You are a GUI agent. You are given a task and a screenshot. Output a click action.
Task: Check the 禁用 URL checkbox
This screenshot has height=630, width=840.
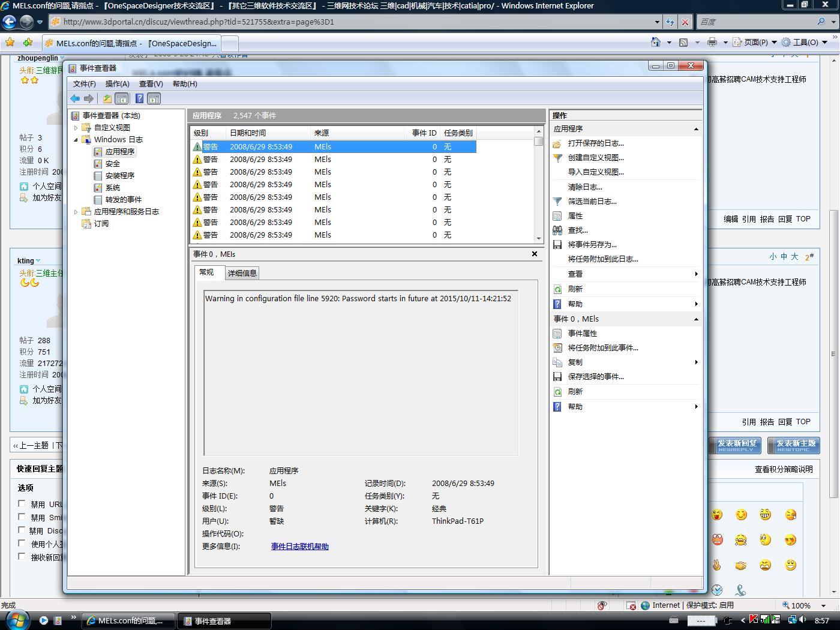[22, 504]
